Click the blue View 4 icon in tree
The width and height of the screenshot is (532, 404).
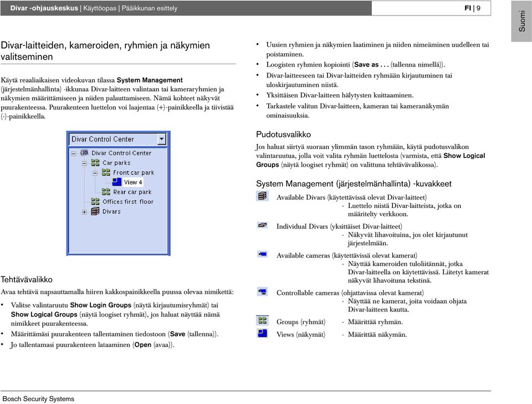(117, 182)
